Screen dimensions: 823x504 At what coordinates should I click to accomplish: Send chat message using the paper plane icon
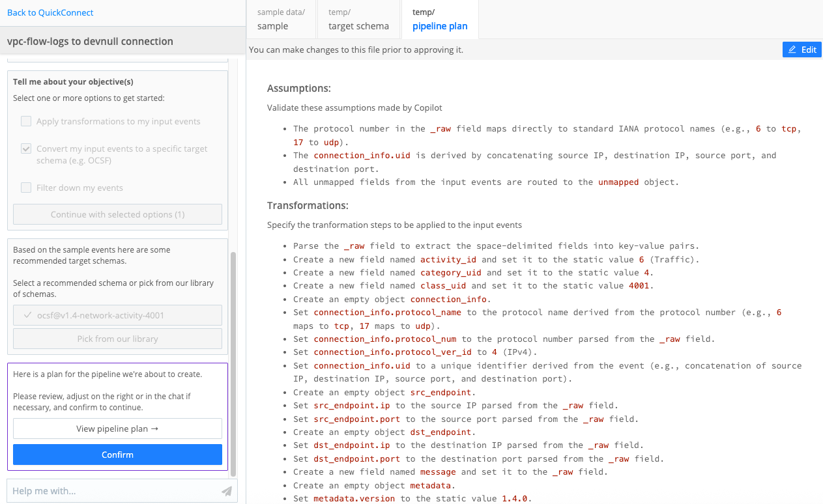(x=227, y=490)
